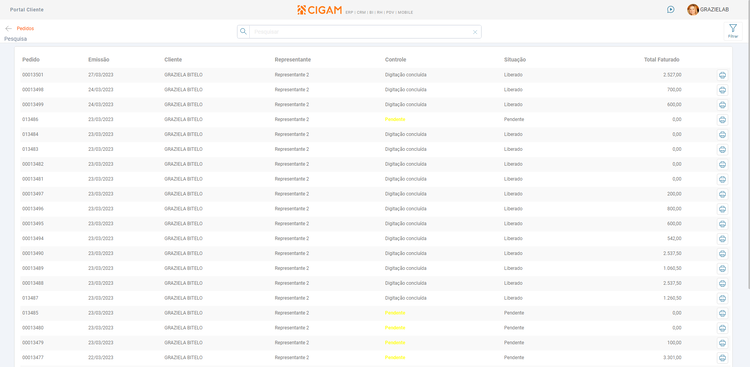Print order 013483
This screenshot has width=750, height=367.
[722, 149]
